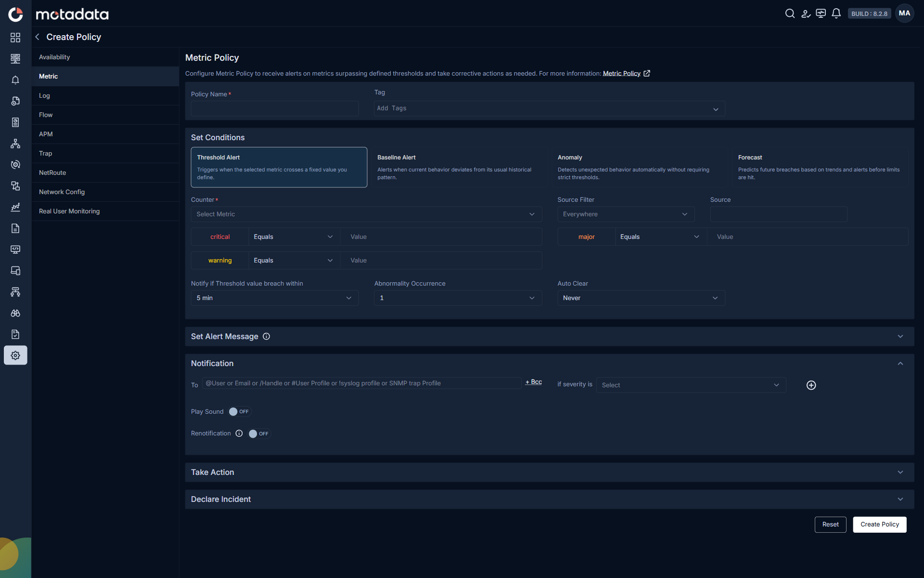Open the dashboard grid icon in sidebar
924x578 pixels.
15,38
